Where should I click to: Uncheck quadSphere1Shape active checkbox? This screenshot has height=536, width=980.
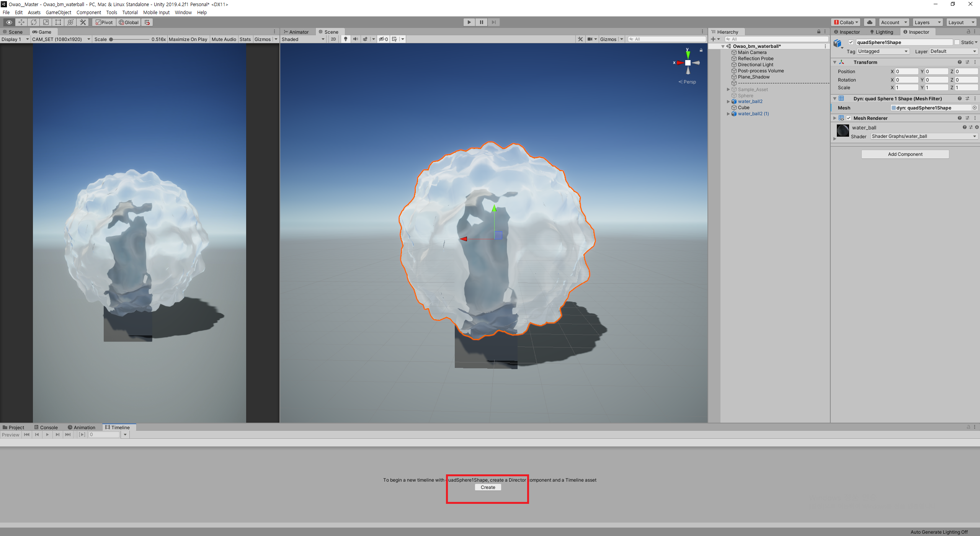pyautogui.click(x=851, y=42)
